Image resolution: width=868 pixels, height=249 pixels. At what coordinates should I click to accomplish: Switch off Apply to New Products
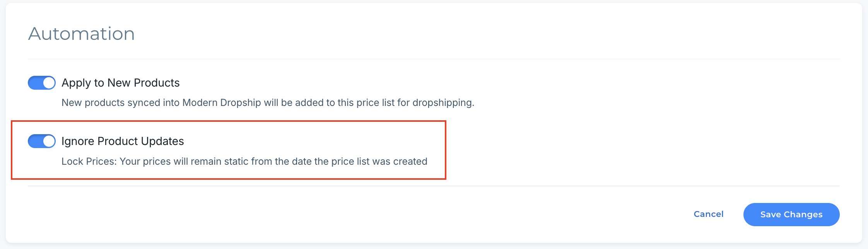pos(42,83)
